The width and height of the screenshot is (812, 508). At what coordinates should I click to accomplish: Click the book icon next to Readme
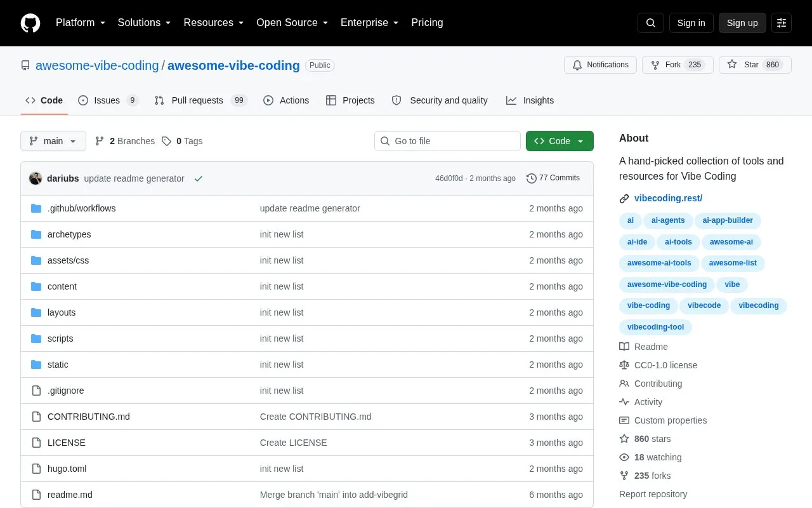tap(624, 347)
